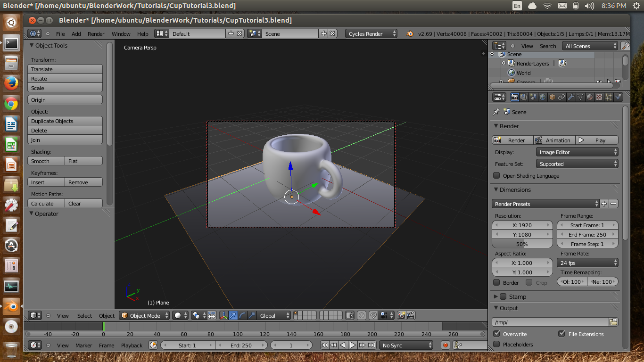Click the Duplicate Objects button
The image size is (644, 362).
coord(65,121)
